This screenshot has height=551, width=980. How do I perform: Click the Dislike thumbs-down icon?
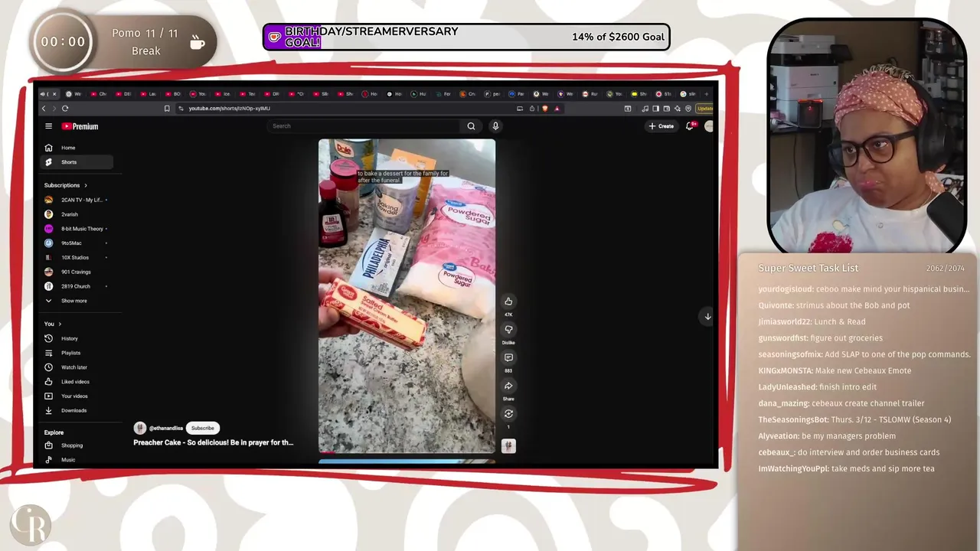point(508,330)
